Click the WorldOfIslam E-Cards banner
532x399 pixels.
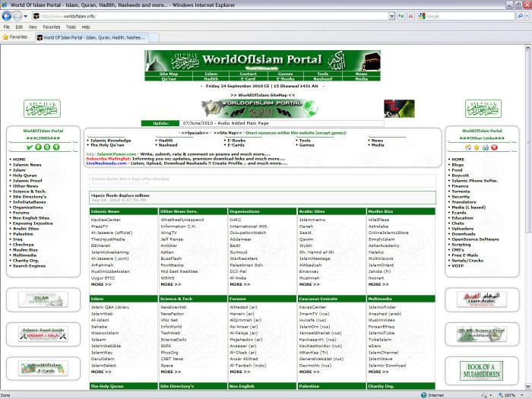click(43, 369)
